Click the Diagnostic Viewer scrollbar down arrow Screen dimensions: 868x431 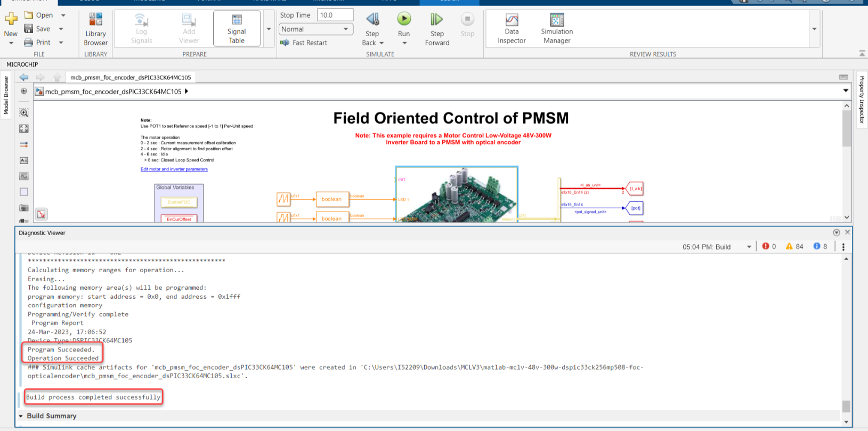pos(846,422)
